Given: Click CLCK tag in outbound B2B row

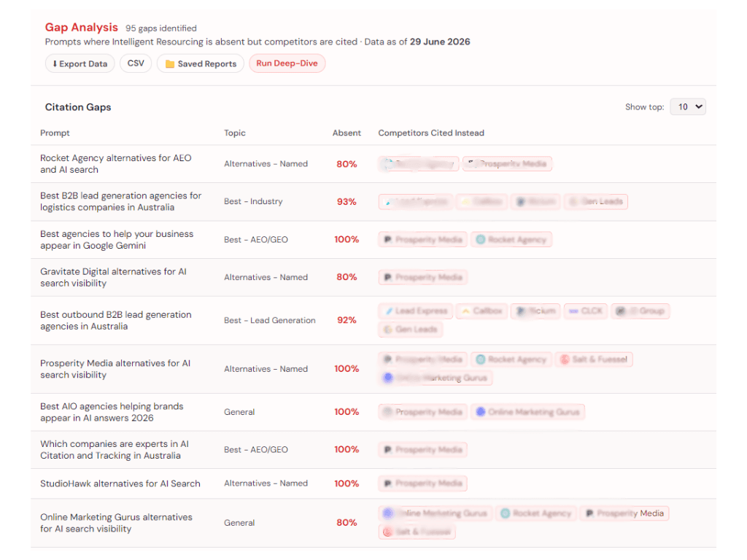Looking at the screenshot, I should click(586, 311).
